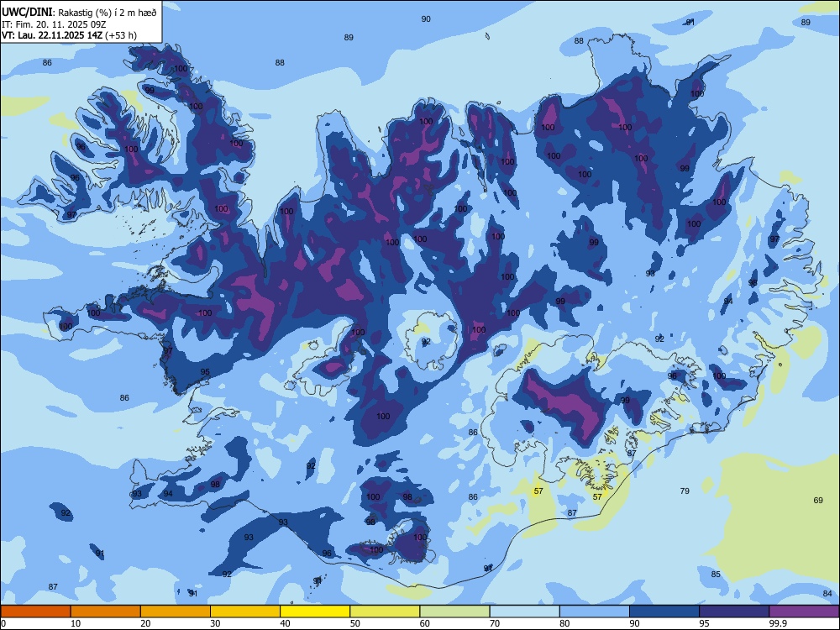This screenshot has height=630, width=840.
Task: Click the '85' humidity value on the map
Action: [x=716, y=574]
